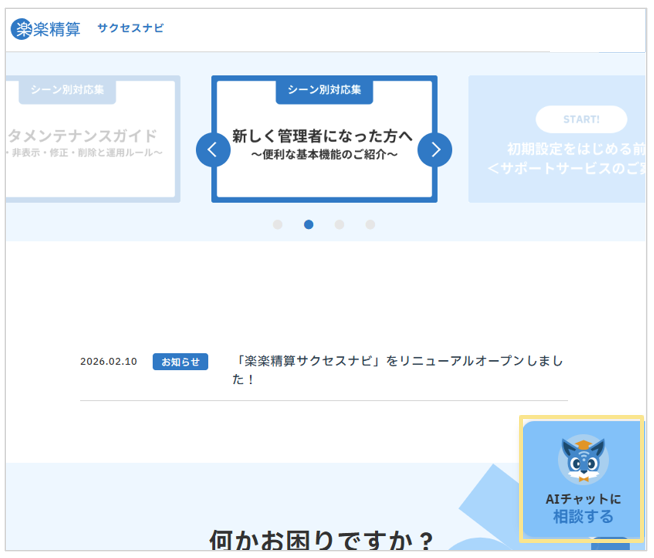Screen dimensions: 654x558
Task: Click the fox mascot chat icon
Action: (x=583, y=460)
